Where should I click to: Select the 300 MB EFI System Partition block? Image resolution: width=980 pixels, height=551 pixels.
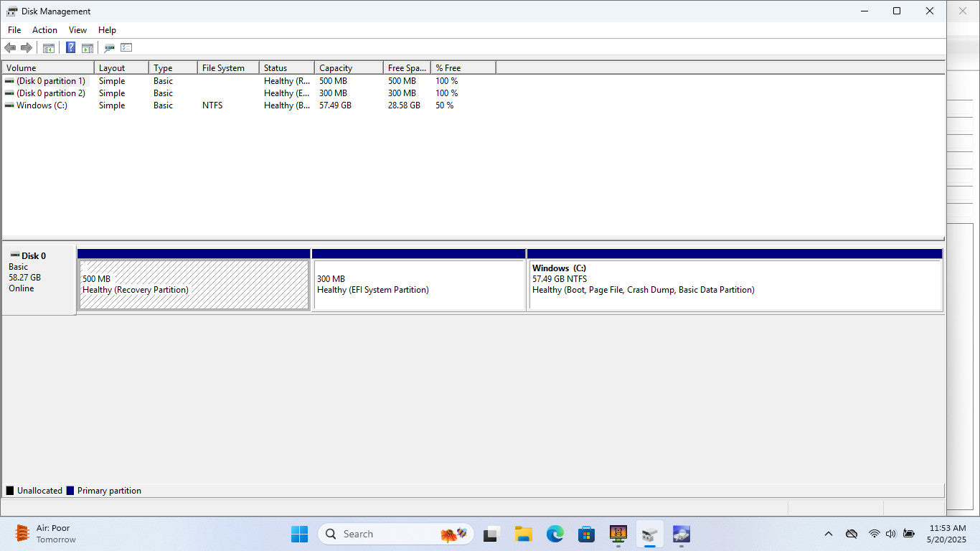pos(419,285)
